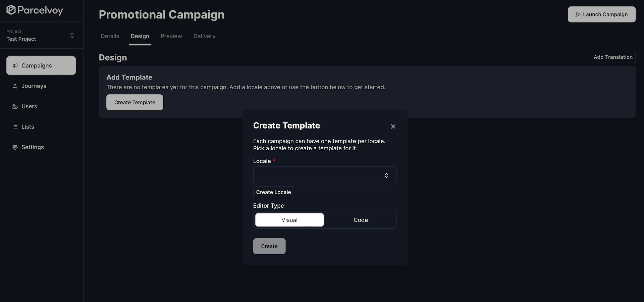Click Add Translation in the top right

tap(613, 57)
